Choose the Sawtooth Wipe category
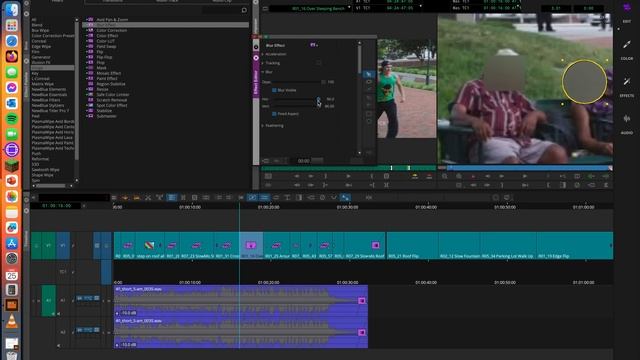The width and height of the screenshot is (640, 360). [x=45, y=169]
